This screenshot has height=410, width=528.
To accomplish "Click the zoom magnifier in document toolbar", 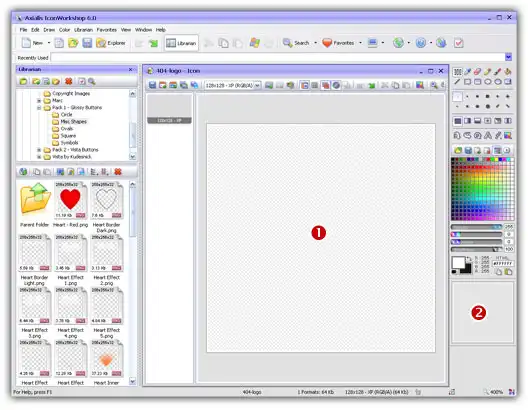I will [x=434, y=85].
